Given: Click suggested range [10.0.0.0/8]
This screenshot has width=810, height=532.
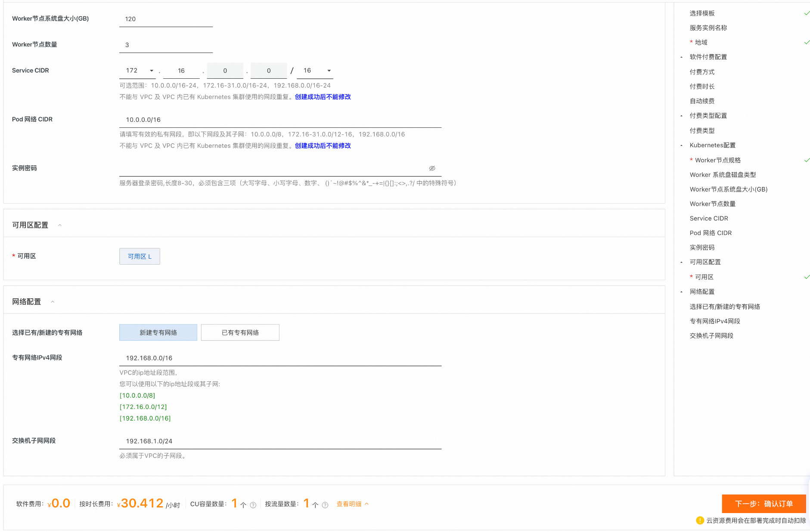Looking at the screenshot, I should pos(137,396).
